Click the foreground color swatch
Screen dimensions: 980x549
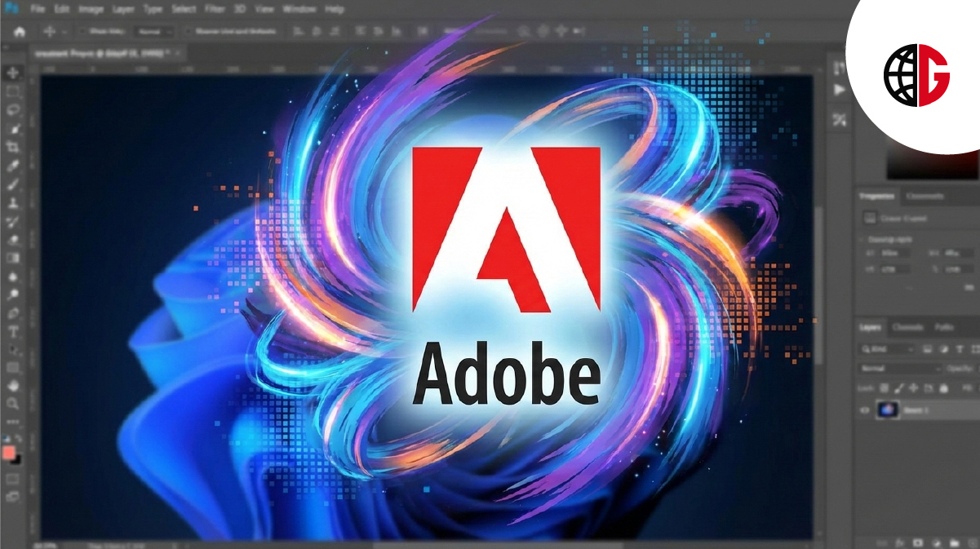pyautogui.click(x=9, y=452)
